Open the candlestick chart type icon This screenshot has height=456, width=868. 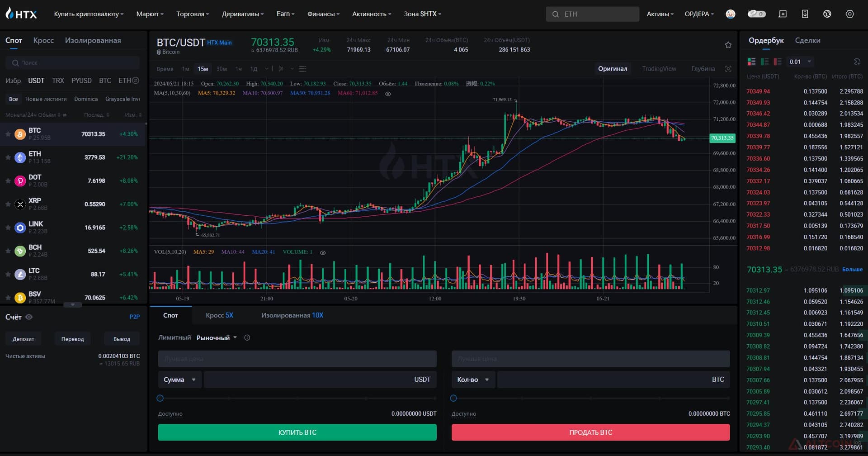[x=281, y=69]
